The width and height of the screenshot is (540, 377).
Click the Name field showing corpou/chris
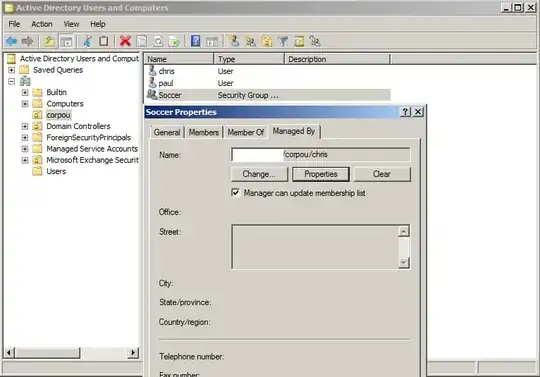pyautogui.click(x=321, y=155)
